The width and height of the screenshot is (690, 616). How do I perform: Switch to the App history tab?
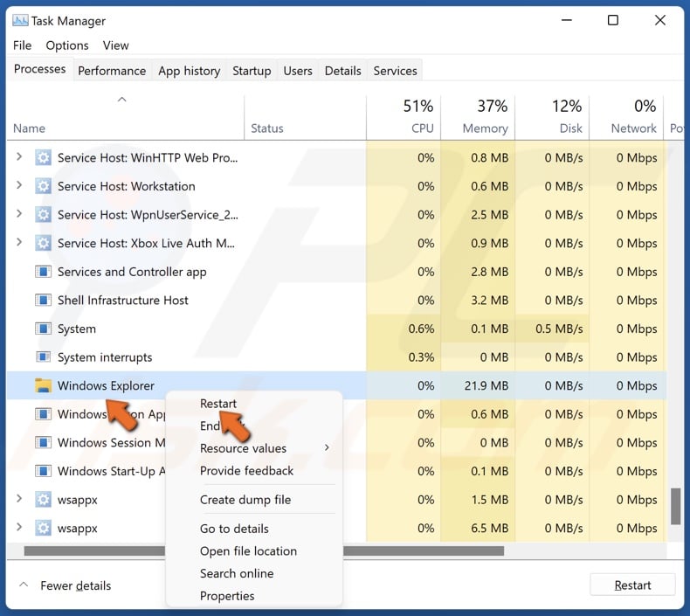pyautogui.click(x=190, y=71)
